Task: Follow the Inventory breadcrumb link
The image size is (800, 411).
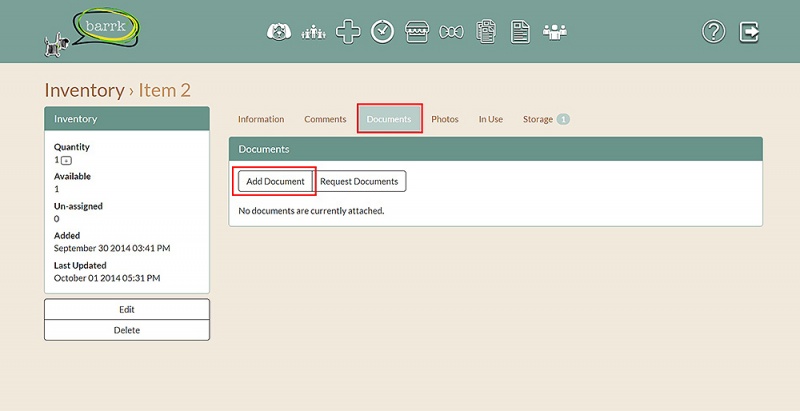Action: coord(84,90)
